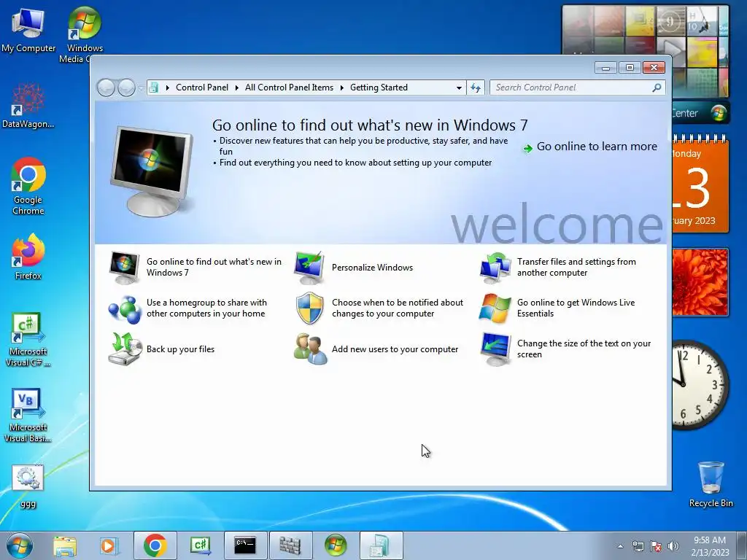This screenshot has width=747, height=560.
Task: Open the Windows Start orb
Action: pyautogui.click(x=20, y=545)
